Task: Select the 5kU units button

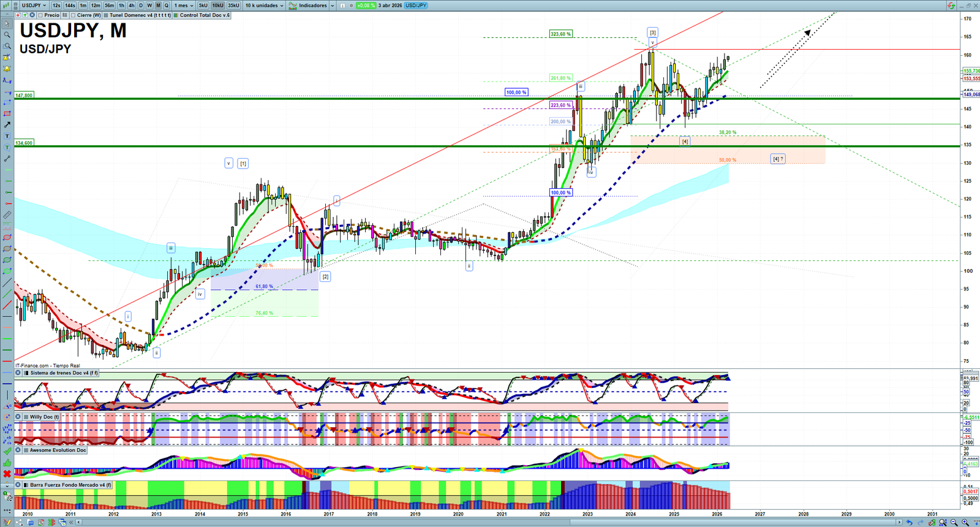Action: (203, 6)
